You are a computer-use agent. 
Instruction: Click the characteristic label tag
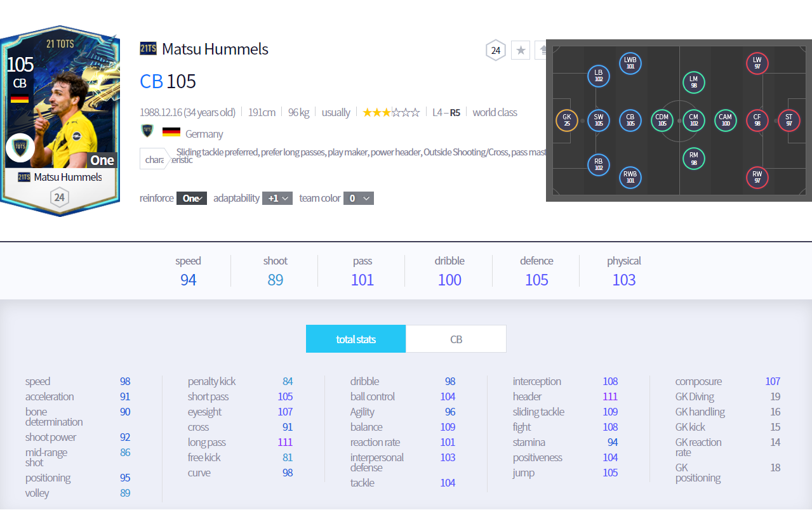click(154, 160)
